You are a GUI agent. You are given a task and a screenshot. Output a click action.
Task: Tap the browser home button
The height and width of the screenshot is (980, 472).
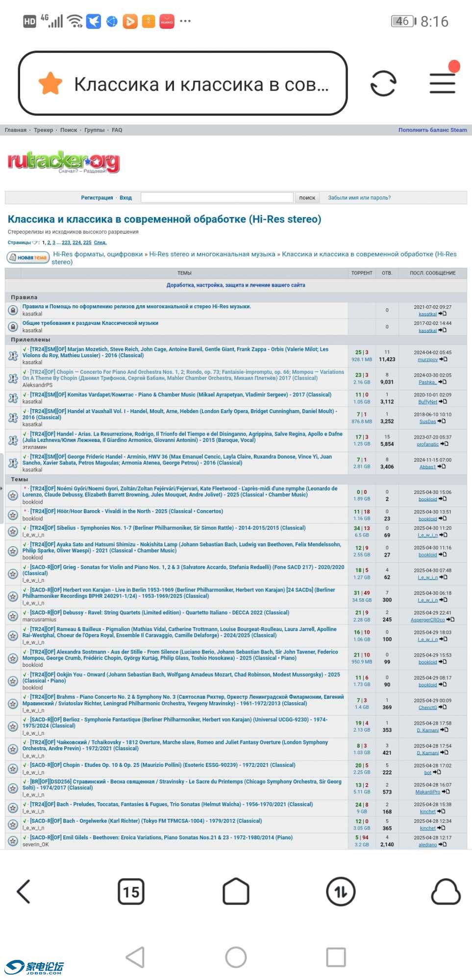pyautogui.click(x=236, y=891)
